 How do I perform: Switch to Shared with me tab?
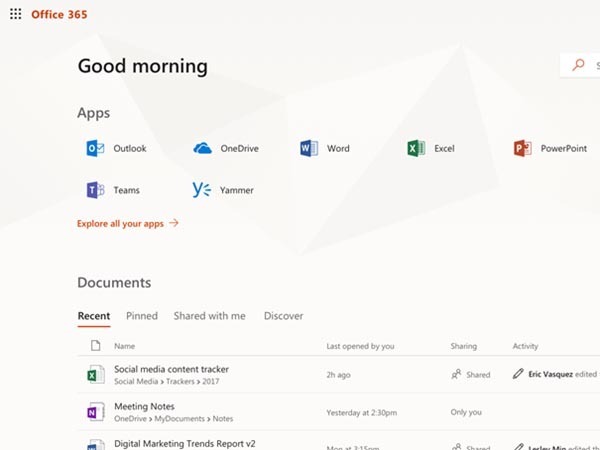(210, 316)
